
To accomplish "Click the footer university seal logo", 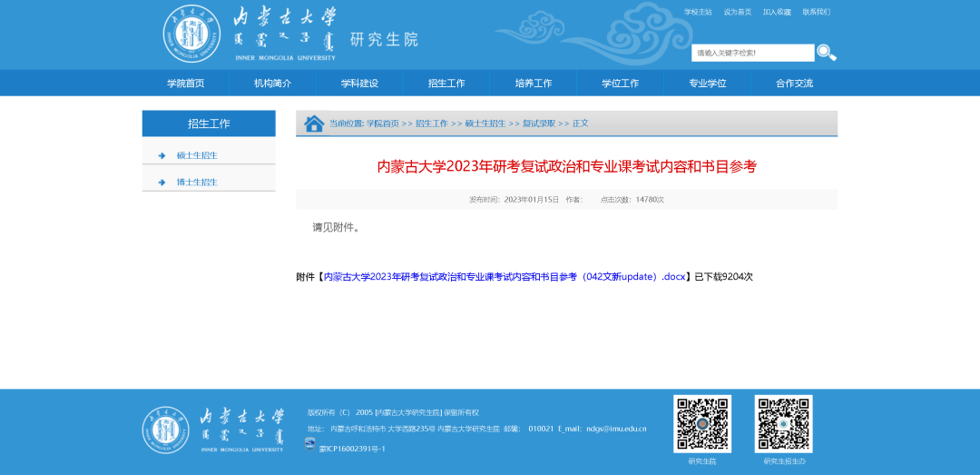I will tap(166, 430).
